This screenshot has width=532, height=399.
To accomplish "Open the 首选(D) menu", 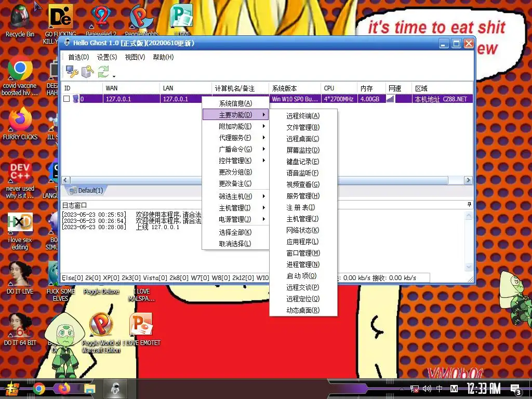I will pyautogui.click(x=78, y=57).
